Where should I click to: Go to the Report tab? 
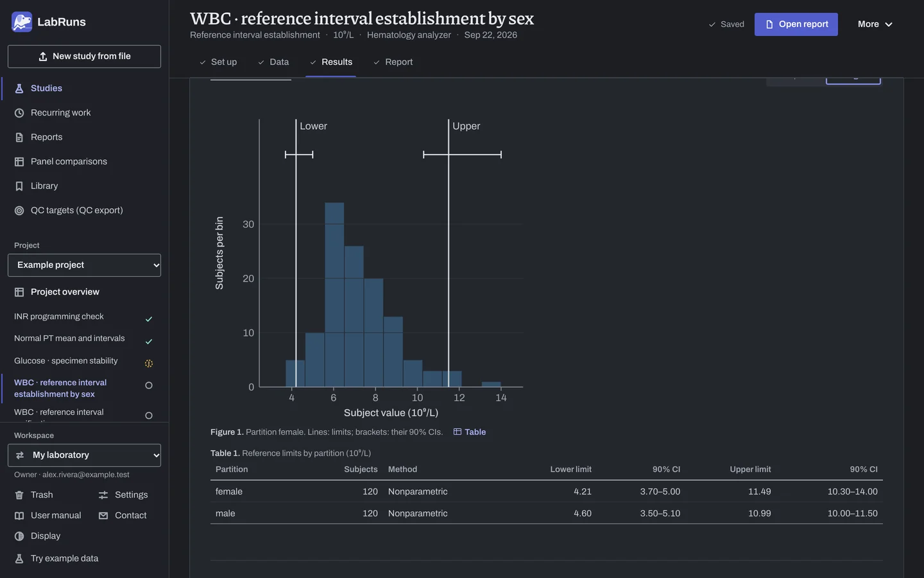point(393,62)
